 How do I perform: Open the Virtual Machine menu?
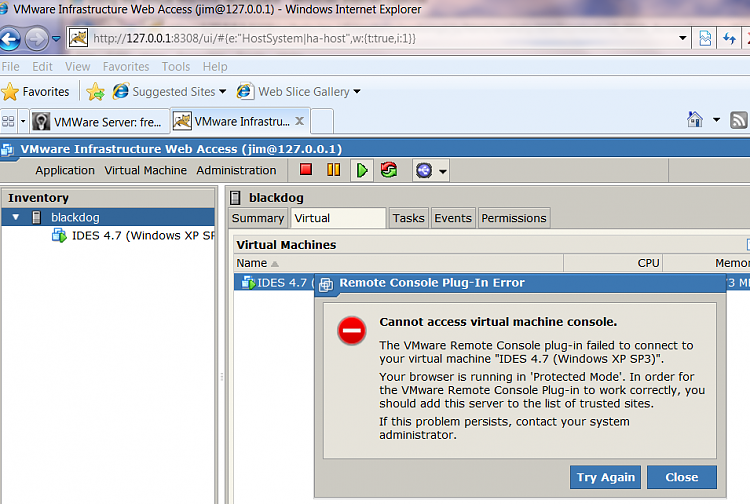[x=145, y=170]
